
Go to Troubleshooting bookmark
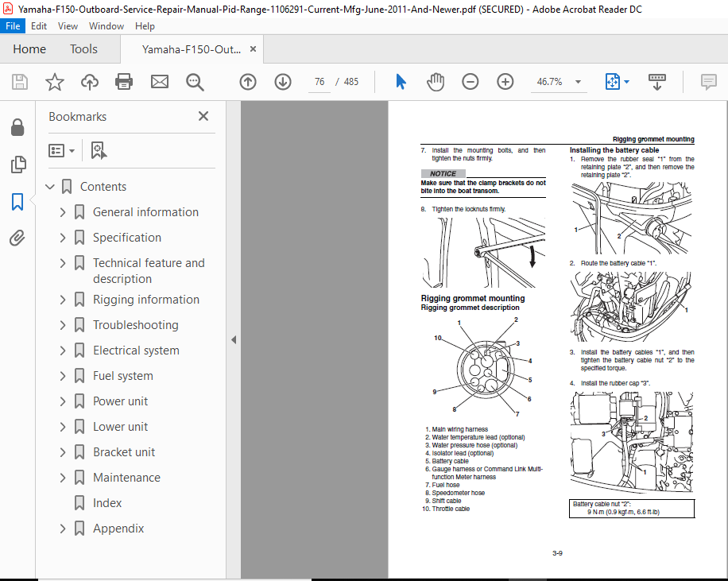(x=136, y=325)
